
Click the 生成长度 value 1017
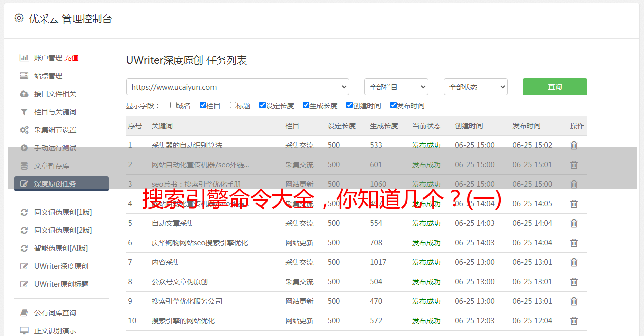[x=378, y=262]
